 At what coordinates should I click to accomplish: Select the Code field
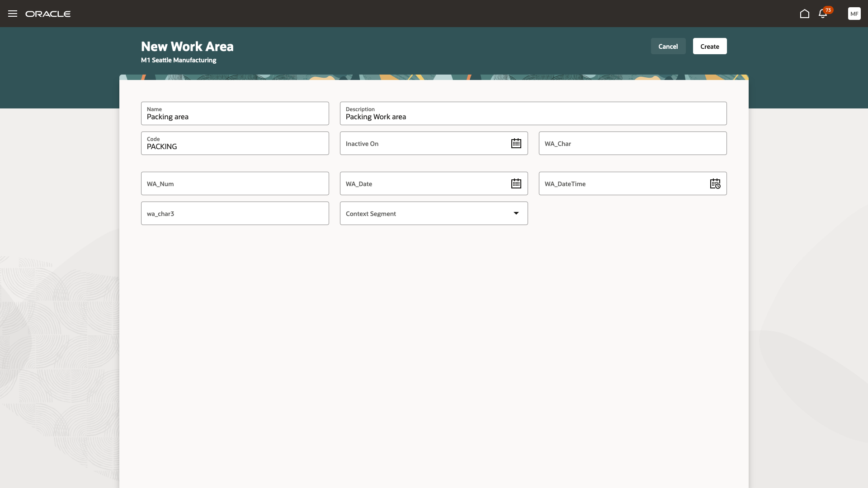pyautogui.click(x=235, y=146)
